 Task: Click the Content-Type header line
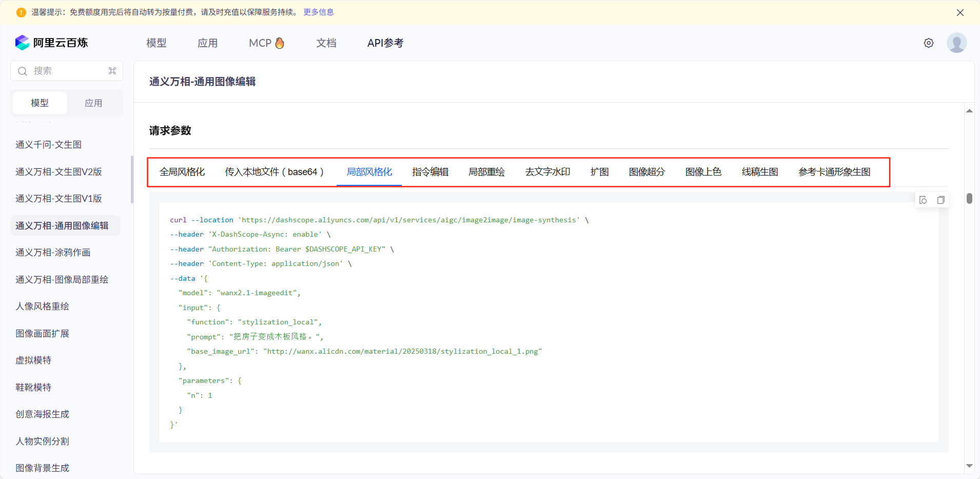click(261, 264)
